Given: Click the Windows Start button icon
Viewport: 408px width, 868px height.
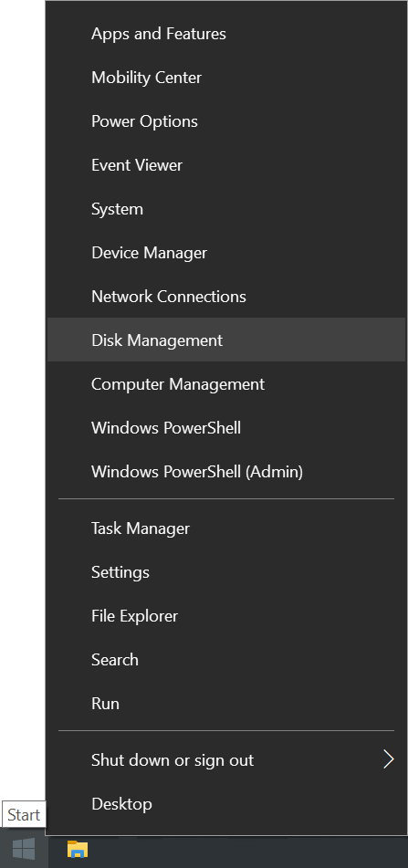Looking at the screenshot, I should pos(24,849).
